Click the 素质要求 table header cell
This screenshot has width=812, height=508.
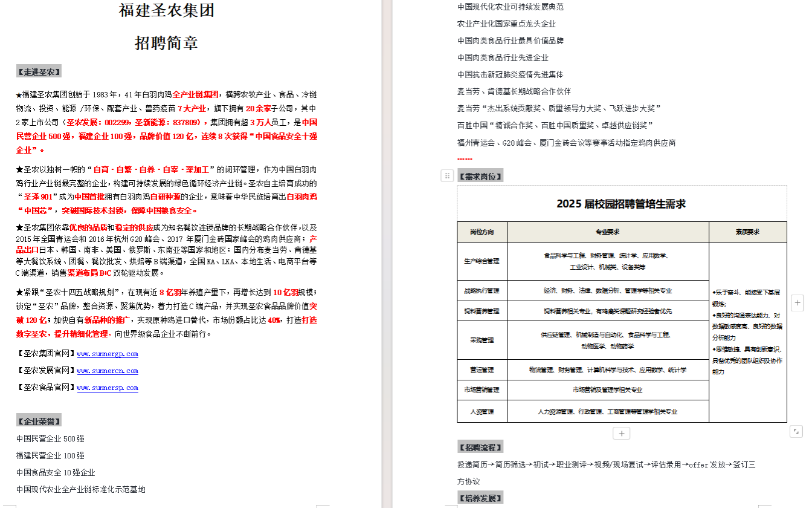pos(747,232)
